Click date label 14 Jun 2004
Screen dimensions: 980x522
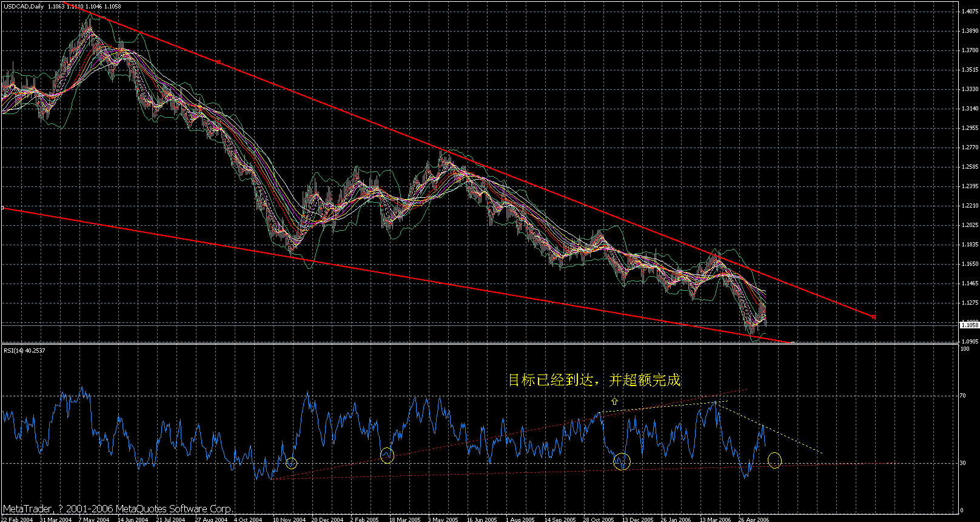[133, 519]
